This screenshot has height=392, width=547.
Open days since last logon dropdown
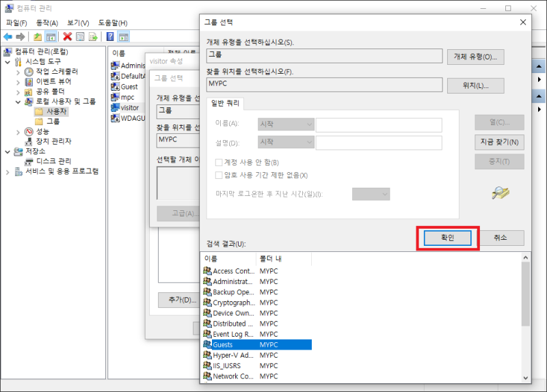click(x=371, y=194)
